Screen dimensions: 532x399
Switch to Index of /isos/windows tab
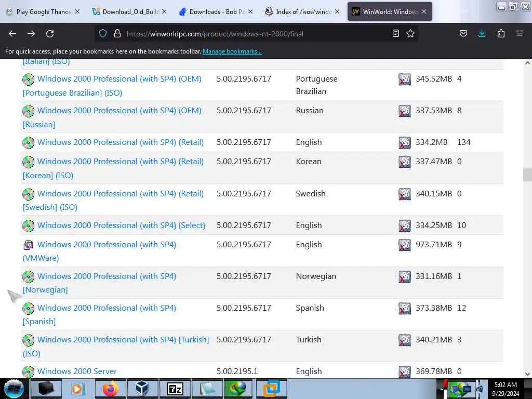(x=303, y=11)
